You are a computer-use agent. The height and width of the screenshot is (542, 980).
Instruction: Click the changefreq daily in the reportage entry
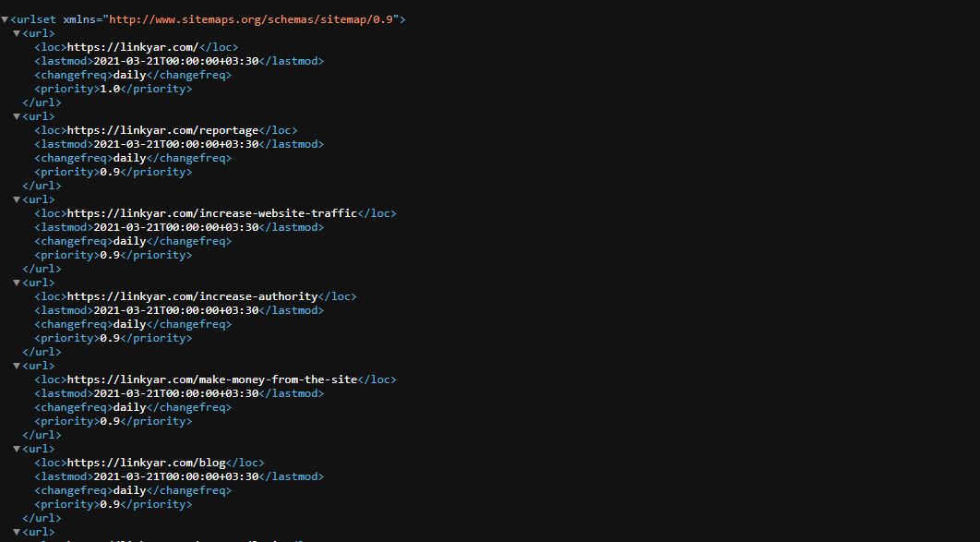pyautogui.click(x=129, y=158)
